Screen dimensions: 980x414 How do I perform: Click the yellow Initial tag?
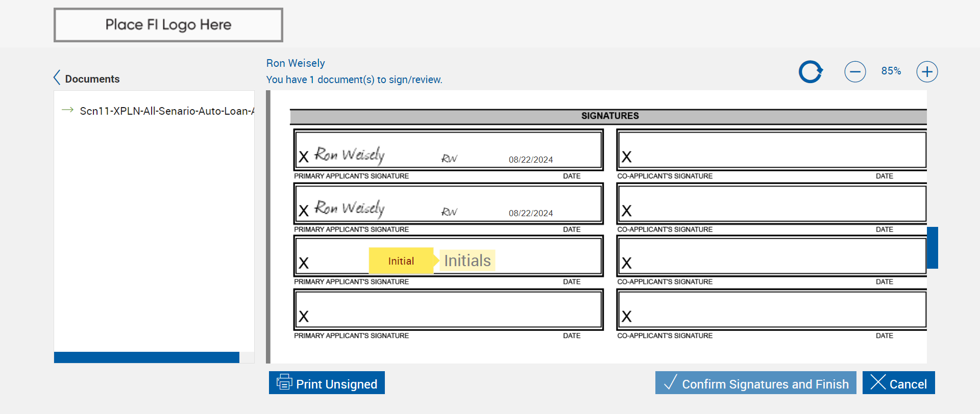point(401,261)
